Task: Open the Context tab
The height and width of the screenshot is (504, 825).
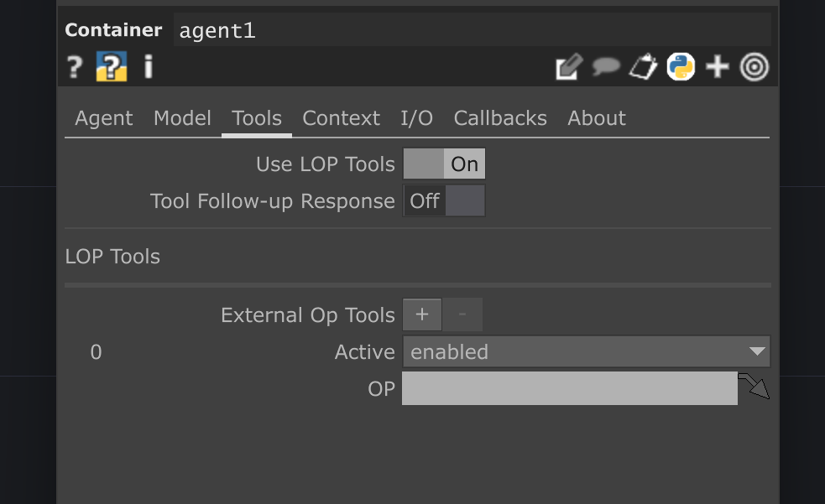Action: (341, 118)
